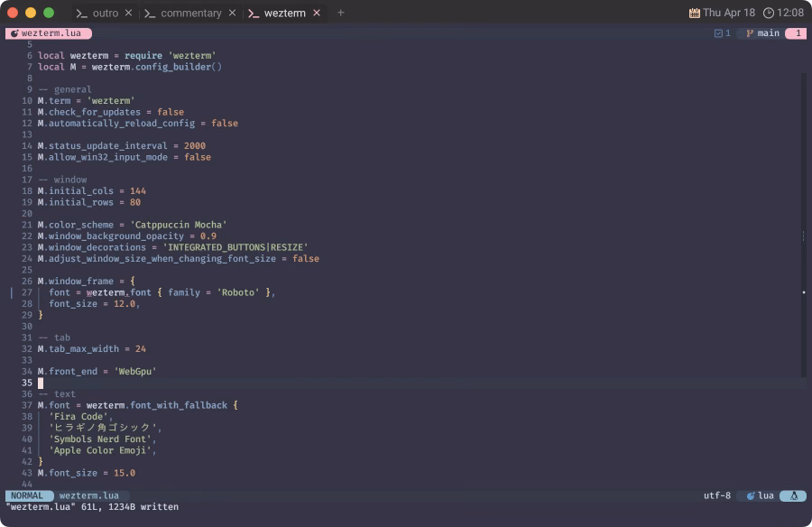Viewport: 812px width, 527px height.
Task: Click the wezterm.lua buffer tab at top
Action: [x=49, y=33]
